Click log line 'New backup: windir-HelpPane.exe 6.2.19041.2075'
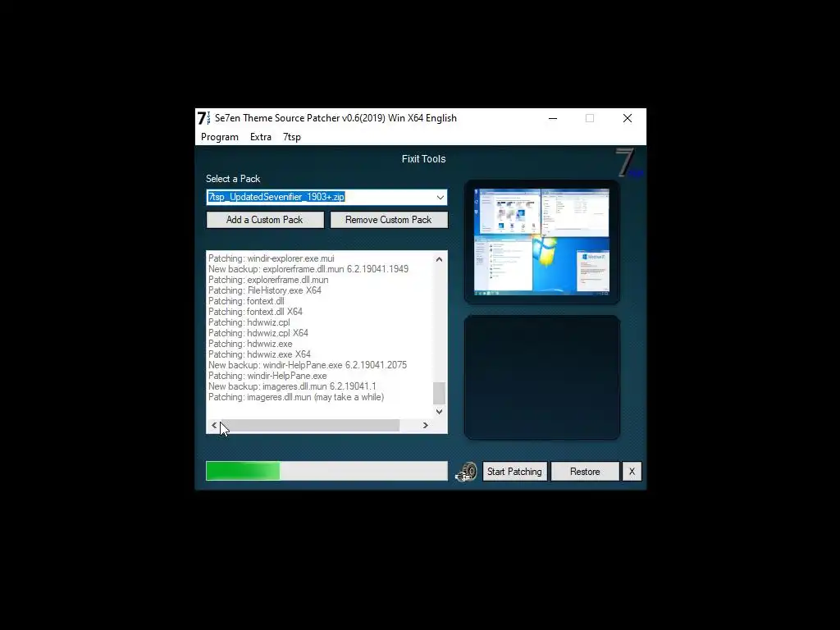The image size is (840, 630). [308, 365]
